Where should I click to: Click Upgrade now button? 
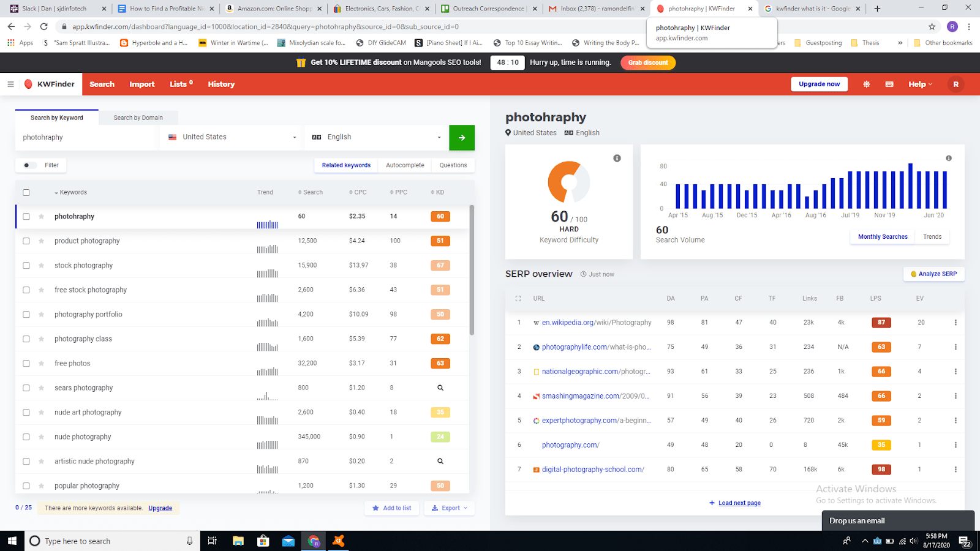tap(819, 84)
